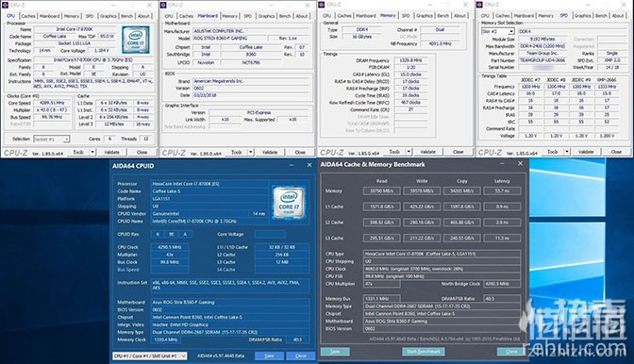
Task: Click the L2 Cache Write field 290.18 GB/s
Action: 422,223
